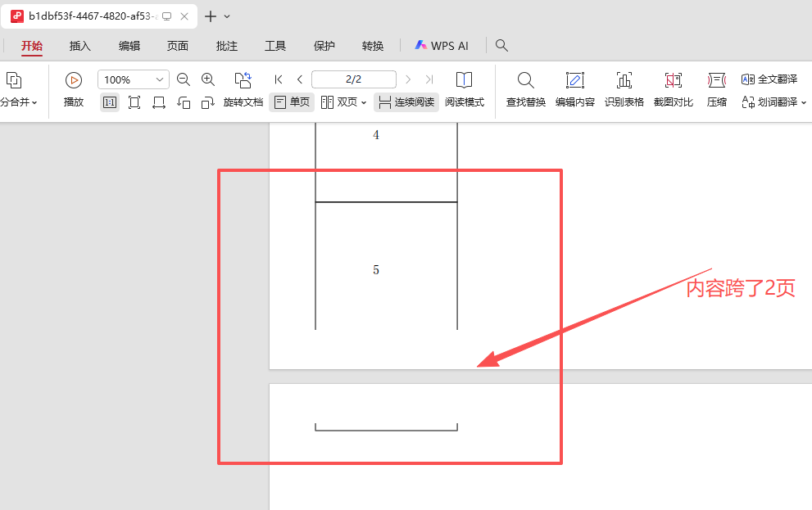Rotate page clockwise icon
Image resolution: width=812 pixels, height=510 pixels.
pos(208,102)
